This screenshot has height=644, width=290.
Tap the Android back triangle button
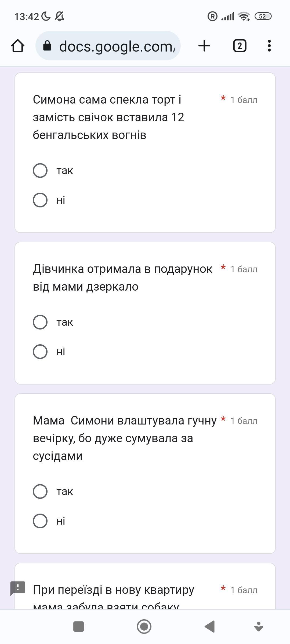[210, 627]
